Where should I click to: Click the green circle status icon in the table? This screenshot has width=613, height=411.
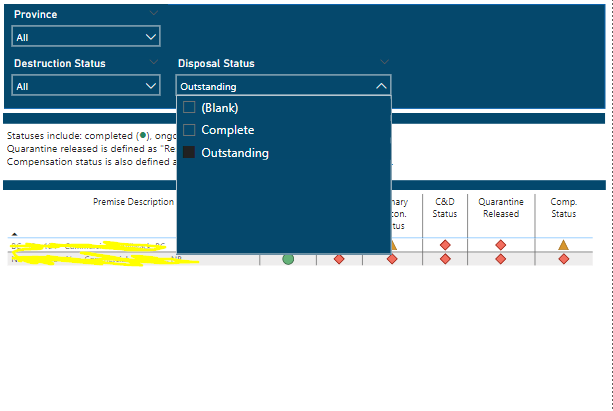coord(288,259)
